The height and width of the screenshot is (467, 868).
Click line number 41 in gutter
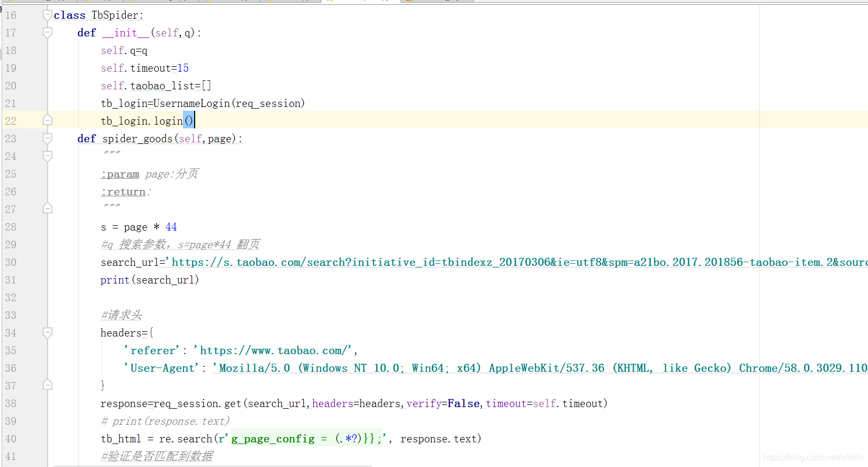pyautogui.click(x=11, y=456)
